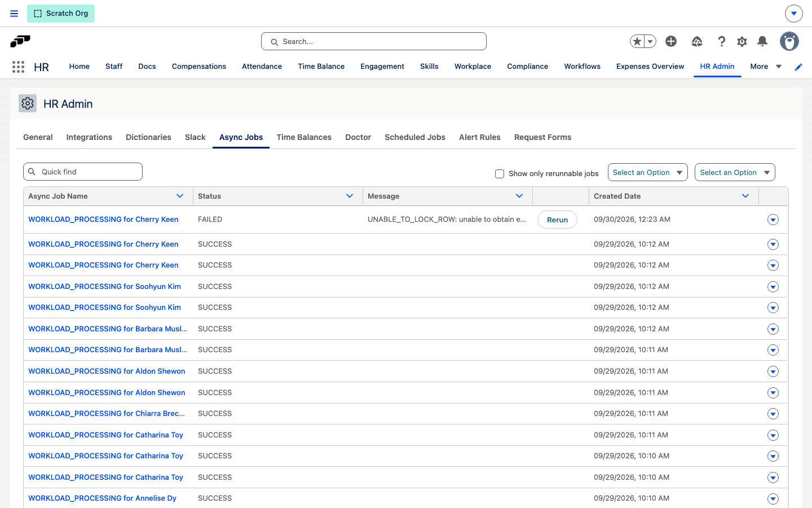This screenshot has height=508, width=812.
Task: Click the circled dropdown arrow at top right
Action: pyautogui.click(x=793, y=13)
